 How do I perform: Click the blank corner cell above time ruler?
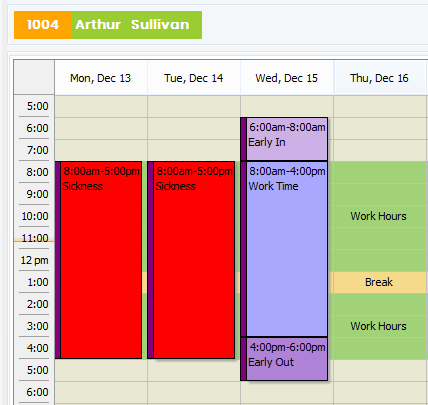click(34, 77)
